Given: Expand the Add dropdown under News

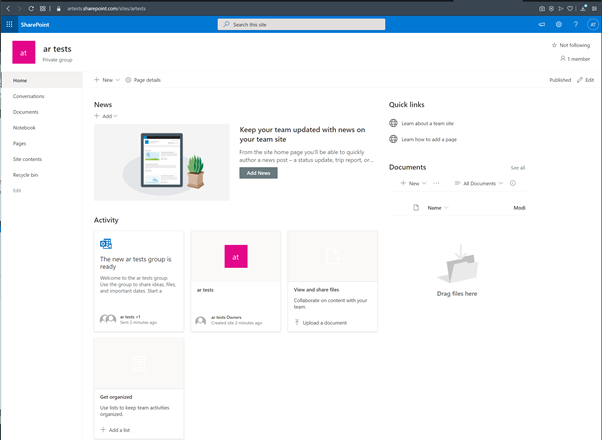Looking at the screenshot, I should coord(106,116).
